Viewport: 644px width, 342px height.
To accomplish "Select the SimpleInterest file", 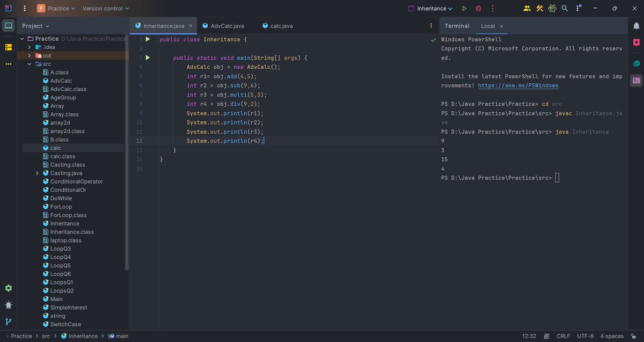I will coord(64,308).
